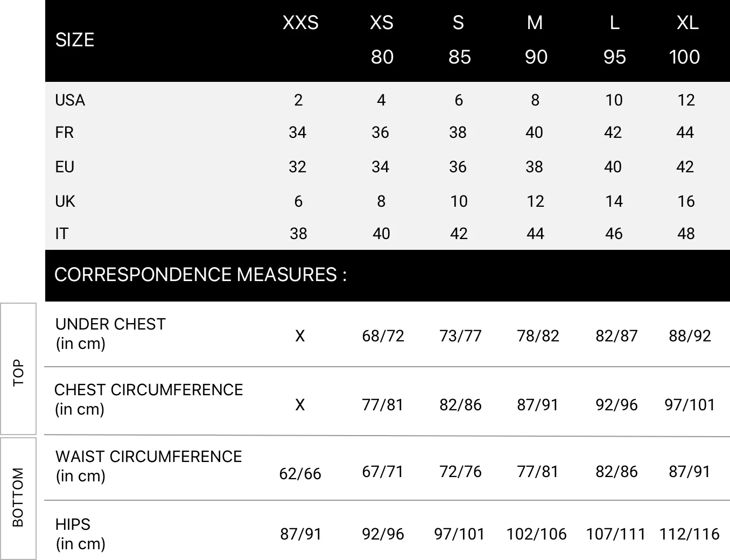Image resolution: width=730 pixels, height=560 pixels.
Task: Click the UK row label
Action: pyautogui.click(x=65, y=201)
